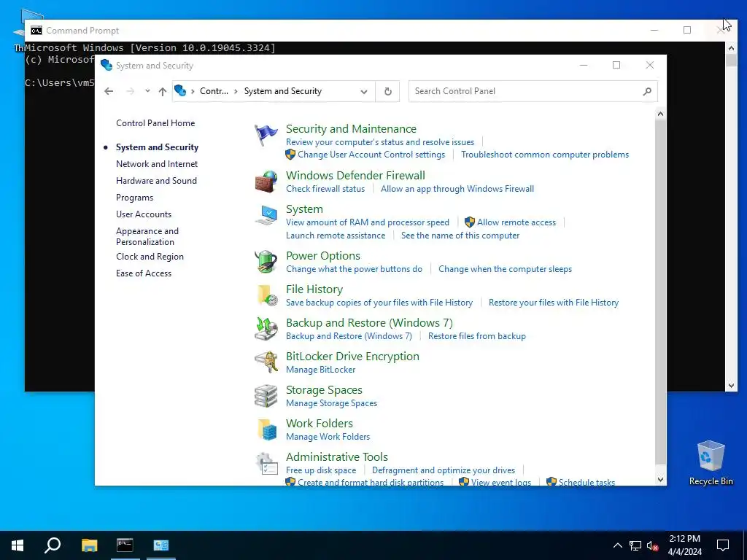Select Appearance and Personalization category

(147, 236)
